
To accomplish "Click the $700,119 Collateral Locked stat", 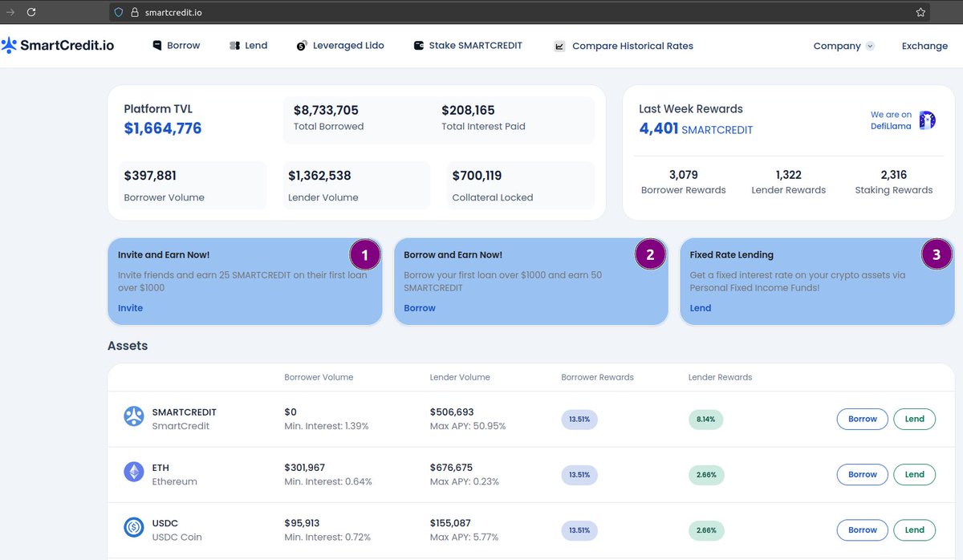I will click(x=477, y=176).
